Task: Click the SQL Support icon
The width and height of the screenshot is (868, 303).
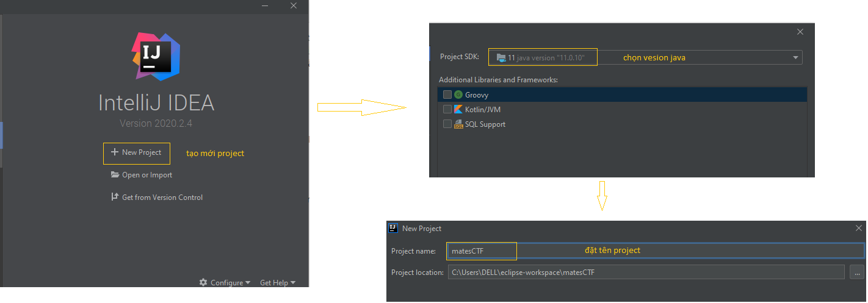Action: (x=458, y=124)
